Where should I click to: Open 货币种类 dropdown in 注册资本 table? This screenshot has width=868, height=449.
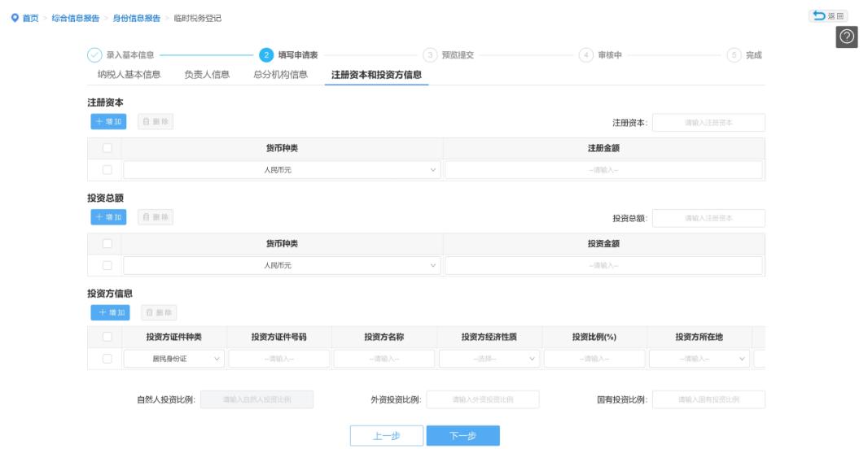[x=282, y=170]
